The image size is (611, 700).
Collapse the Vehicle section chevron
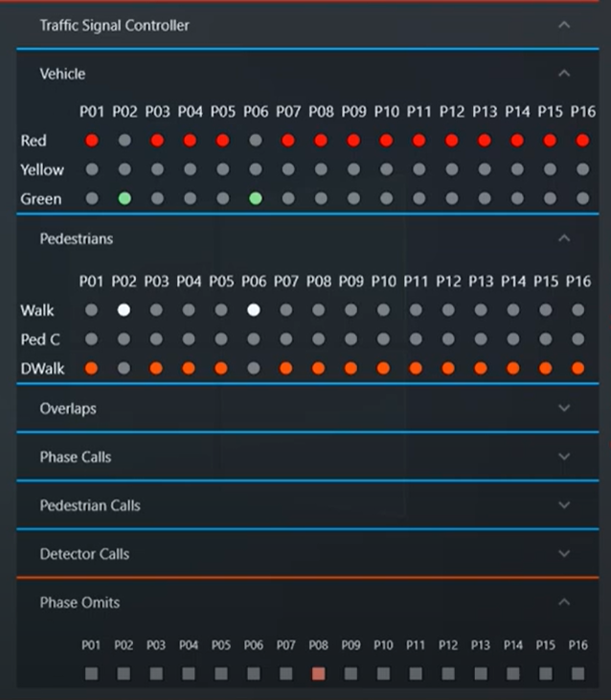[564, 74]
